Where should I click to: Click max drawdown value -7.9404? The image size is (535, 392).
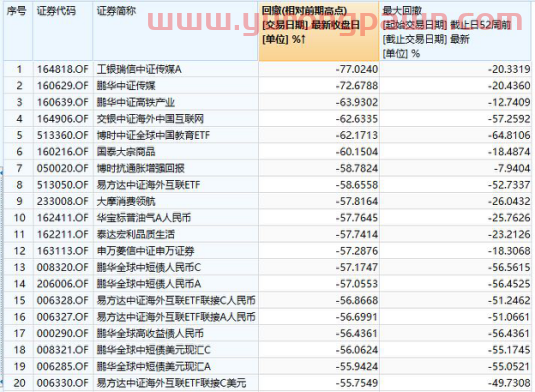tap(512, 168)
